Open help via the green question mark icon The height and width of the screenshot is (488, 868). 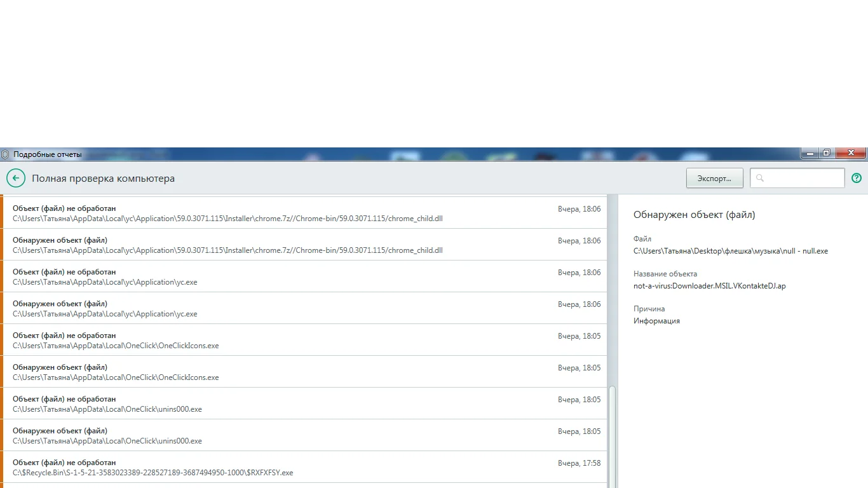pyautogui.click(x=857, y=179)
